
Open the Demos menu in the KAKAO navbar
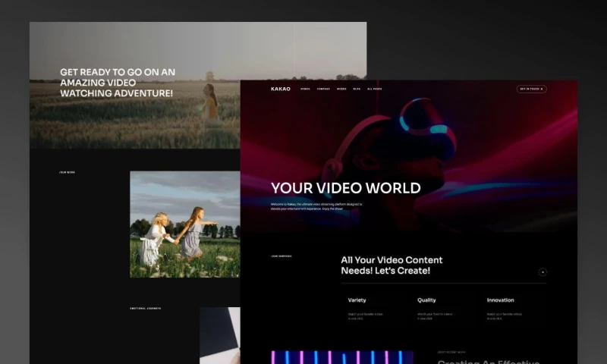(305, 89)
